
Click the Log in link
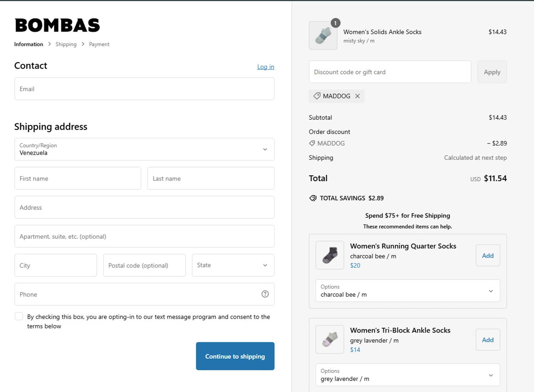266,67
